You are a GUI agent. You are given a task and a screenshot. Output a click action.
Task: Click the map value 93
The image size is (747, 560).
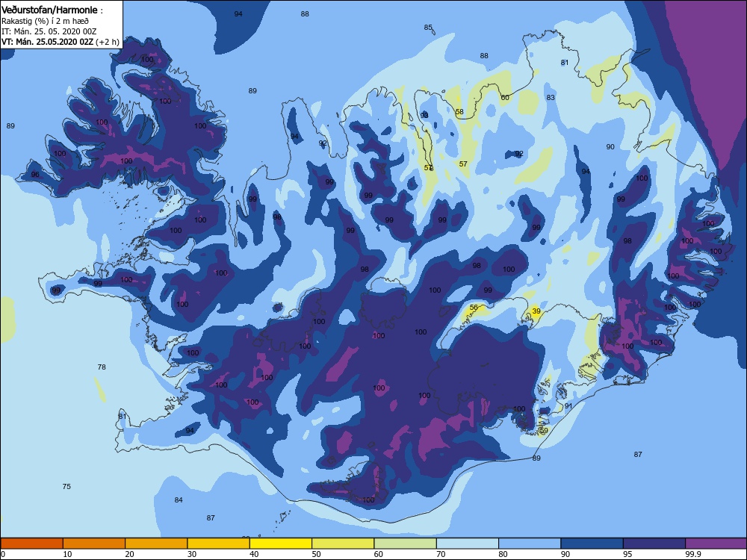point(424,115)
